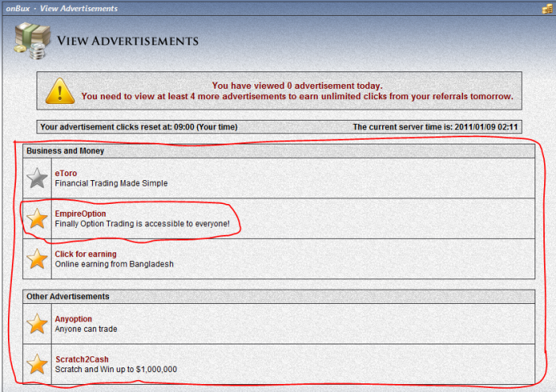Image resolution: width=556 pixels, height=392 pixels.
Task: Click 'You need to view at least 4 more' notice
Action: pos(297,96)
